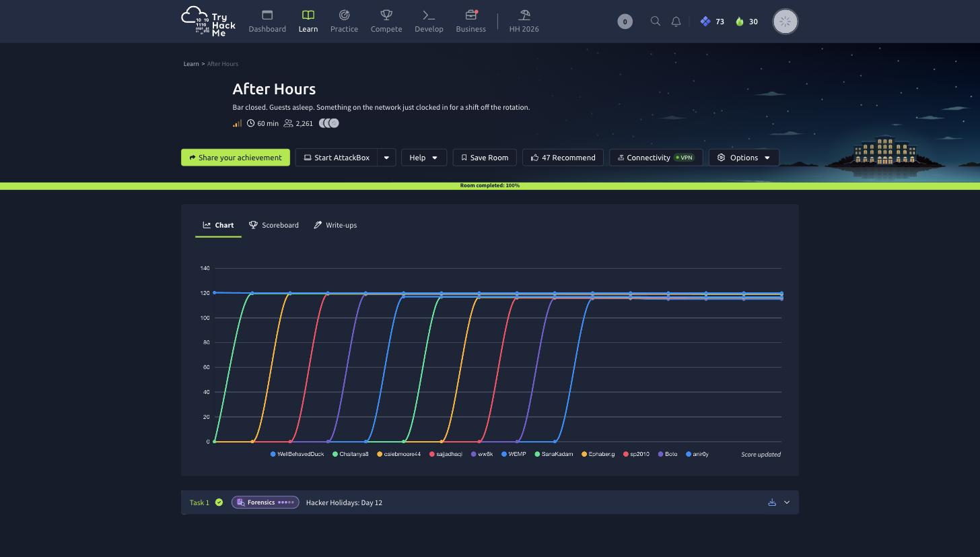Screen dimensions: 980x557
Task: Click the 47 Recommend button
Action: 563,158
